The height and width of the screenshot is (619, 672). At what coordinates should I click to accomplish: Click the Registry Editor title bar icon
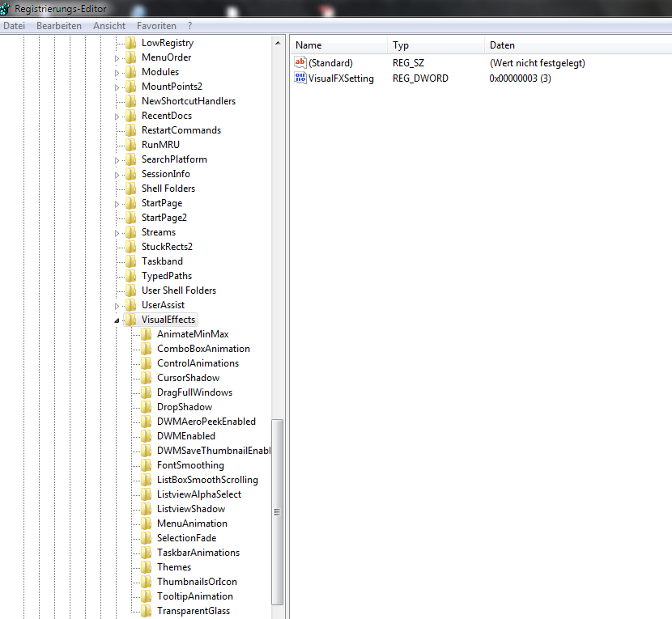pyautogui.click(x=6, y=9)
